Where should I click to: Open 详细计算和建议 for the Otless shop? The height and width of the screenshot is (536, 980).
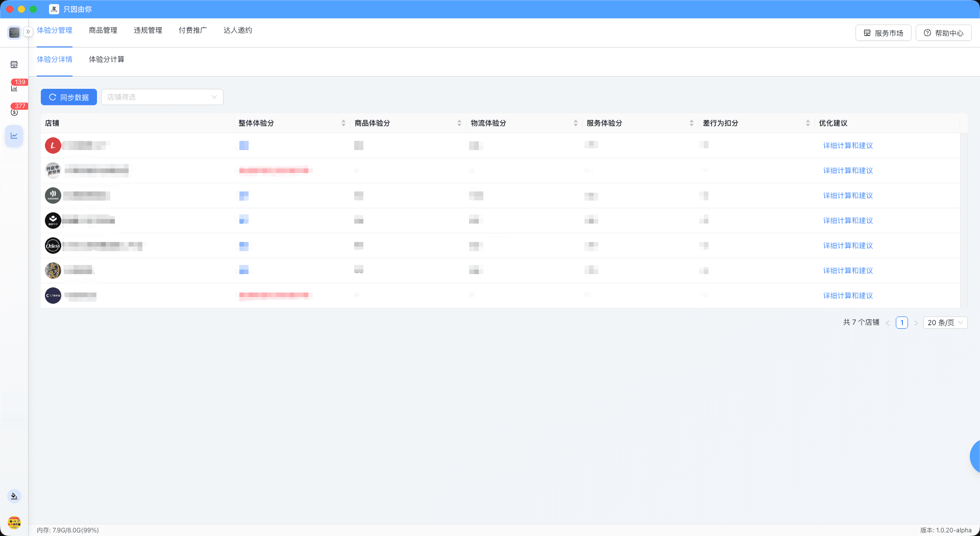pos(848,246)
